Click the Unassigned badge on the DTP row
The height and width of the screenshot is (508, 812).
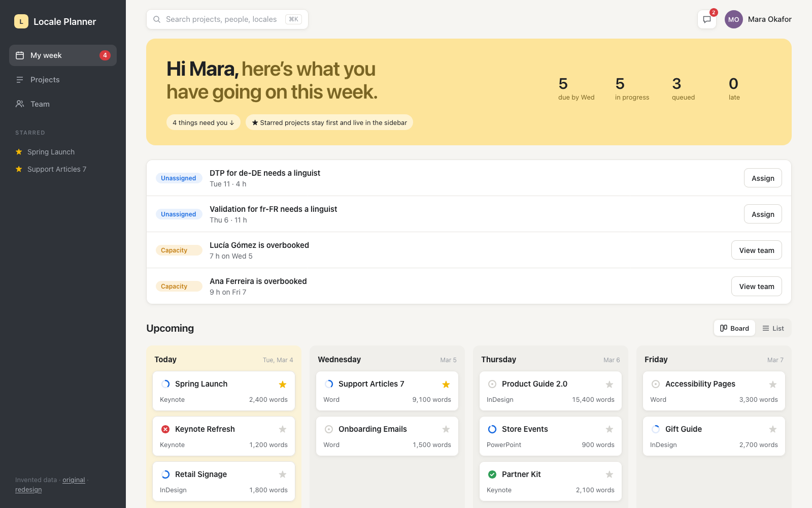[x=179, y=178]
